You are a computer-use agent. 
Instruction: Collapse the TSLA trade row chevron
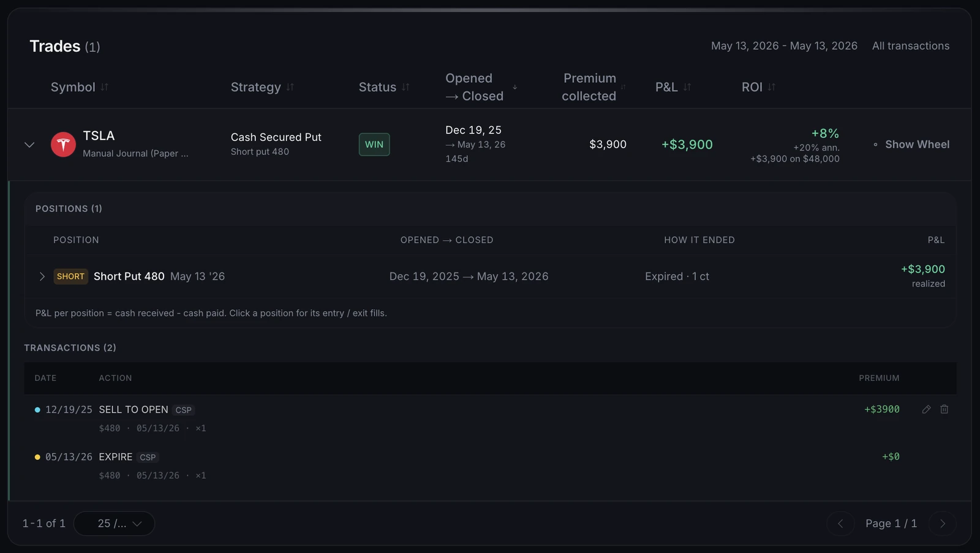pyautogui.click(x=29, y=145)
